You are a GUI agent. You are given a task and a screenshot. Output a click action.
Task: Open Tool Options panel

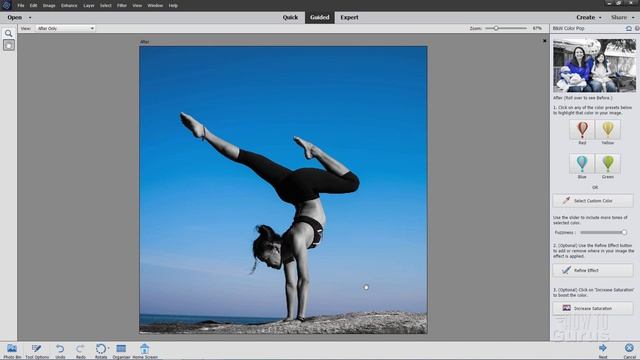pyautogui.click(x=37, y=351)
